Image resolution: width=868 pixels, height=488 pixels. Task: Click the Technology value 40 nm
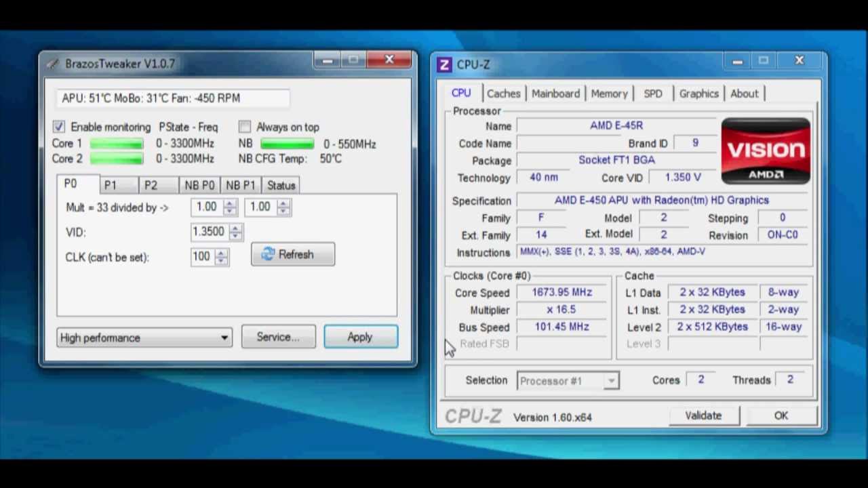(x=544, y=177)
